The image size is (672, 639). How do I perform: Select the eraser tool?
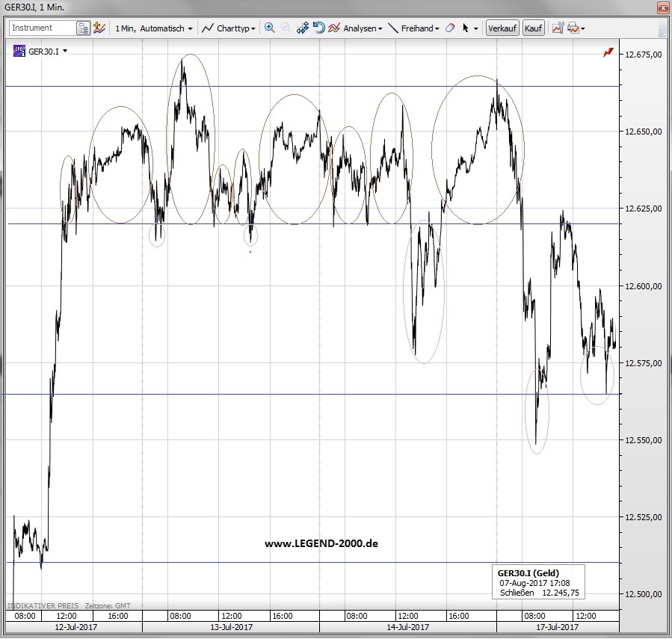449,28
